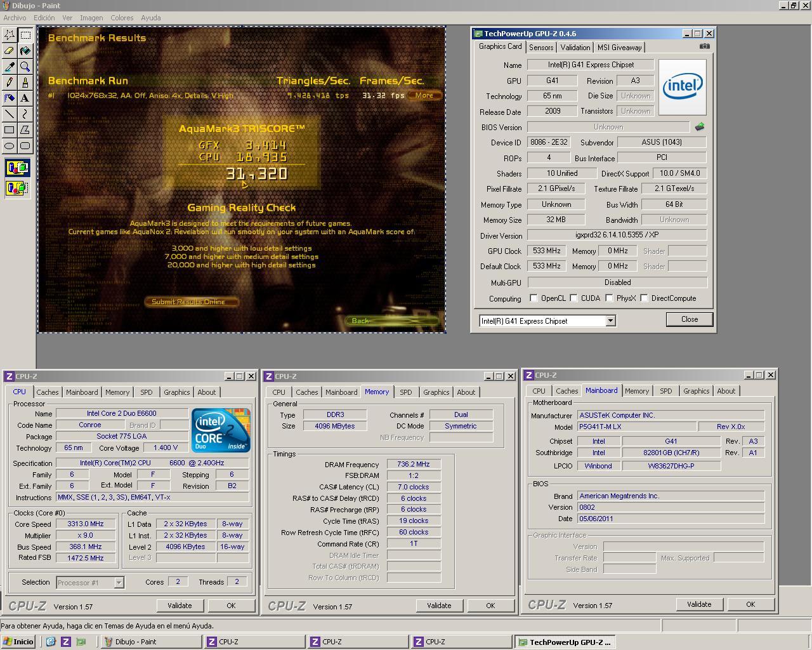Viewport: 812px width, 650px height.
Task: Switch to the Sensors tab in GPU-Z
Action: click(541, 48)
